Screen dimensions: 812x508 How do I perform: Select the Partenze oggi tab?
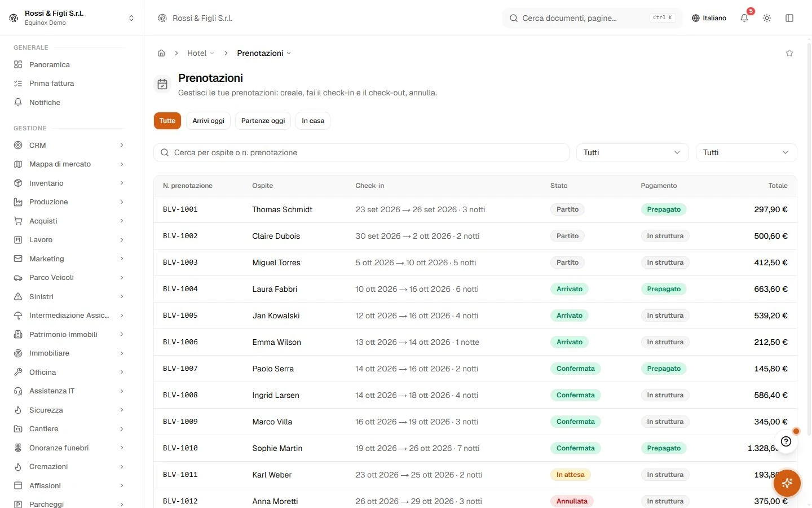tap(263, 121)
